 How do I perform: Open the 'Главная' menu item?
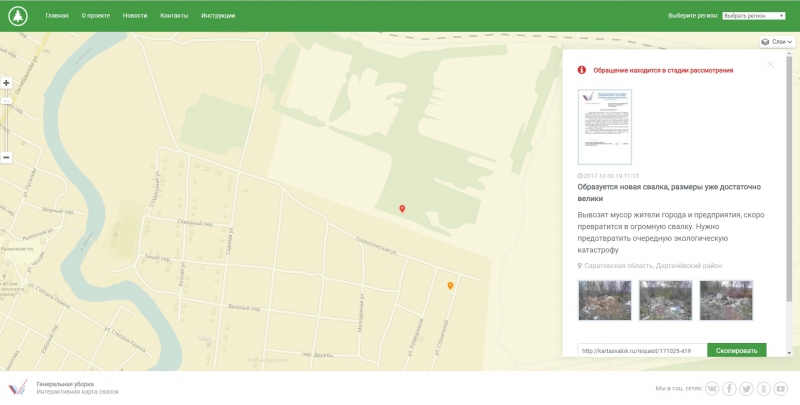coord(57,16)
